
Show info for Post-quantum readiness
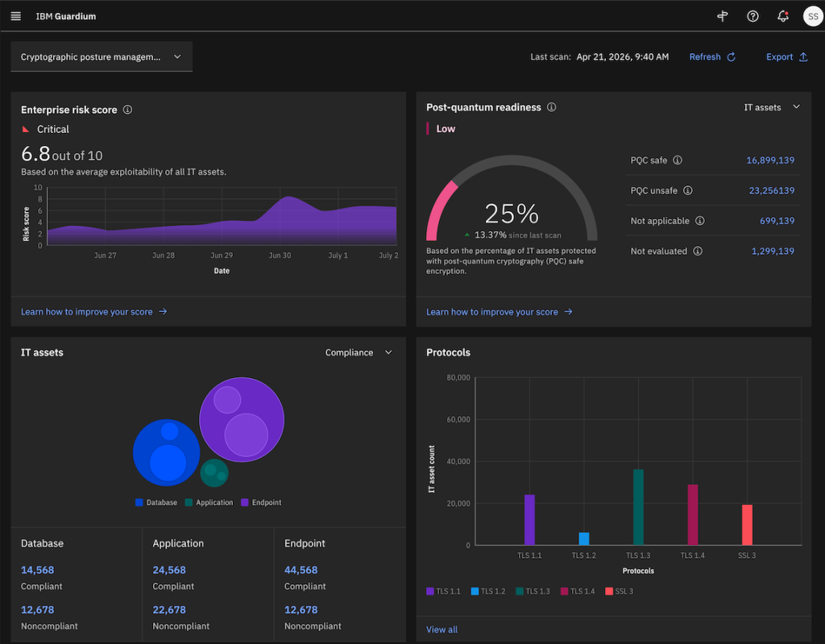[551, 107]
